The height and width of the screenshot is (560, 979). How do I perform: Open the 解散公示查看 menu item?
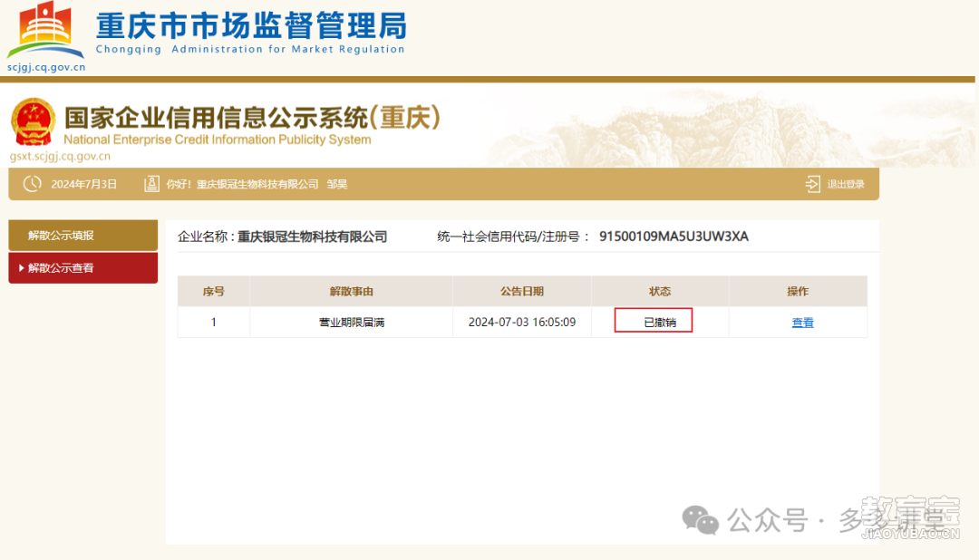click(x=83, y=268)
